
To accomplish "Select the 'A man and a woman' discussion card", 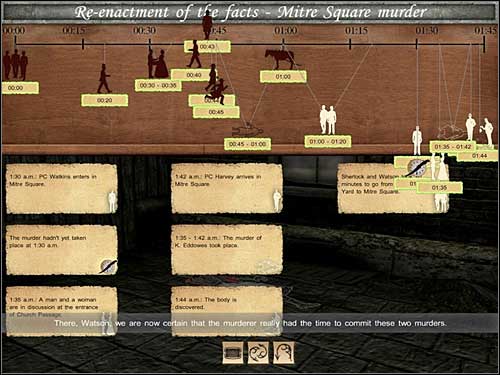I will pos(62,311).
